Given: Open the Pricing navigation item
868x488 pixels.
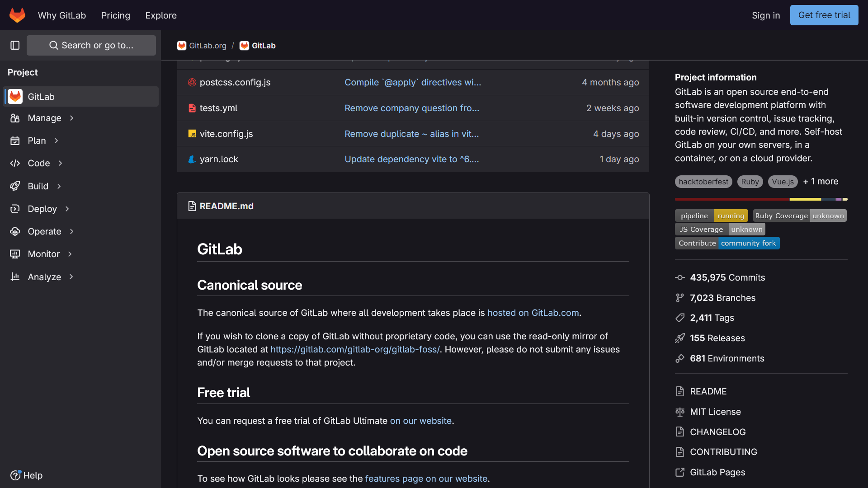Looking at the screenshot, I should click(116, 15).
